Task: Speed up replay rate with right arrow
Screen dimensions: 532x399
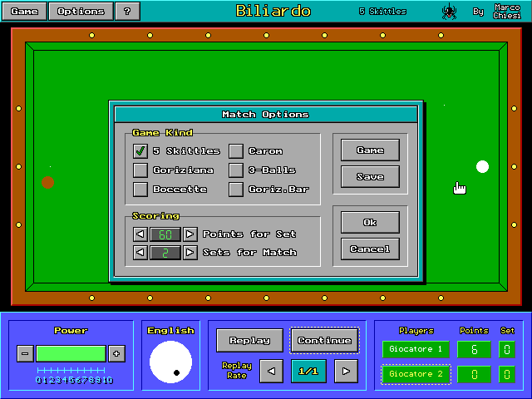Action: (346, 372)
